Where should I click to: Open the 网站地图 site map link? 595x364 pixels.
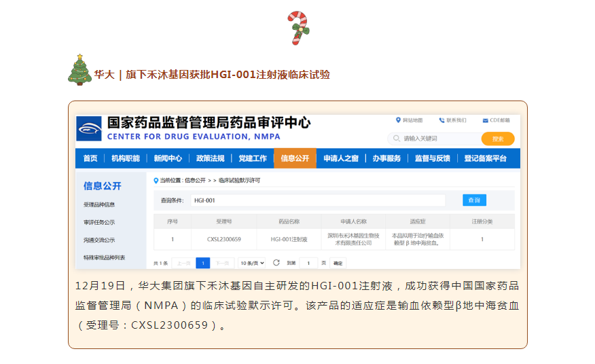click(x=412, y=120)
